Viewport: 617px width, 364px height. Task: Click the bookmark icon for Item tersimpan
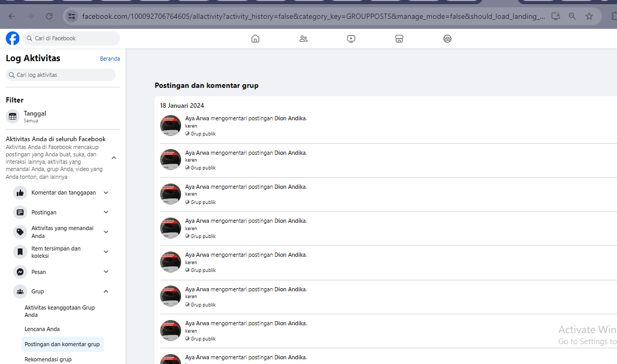[20, 252]
